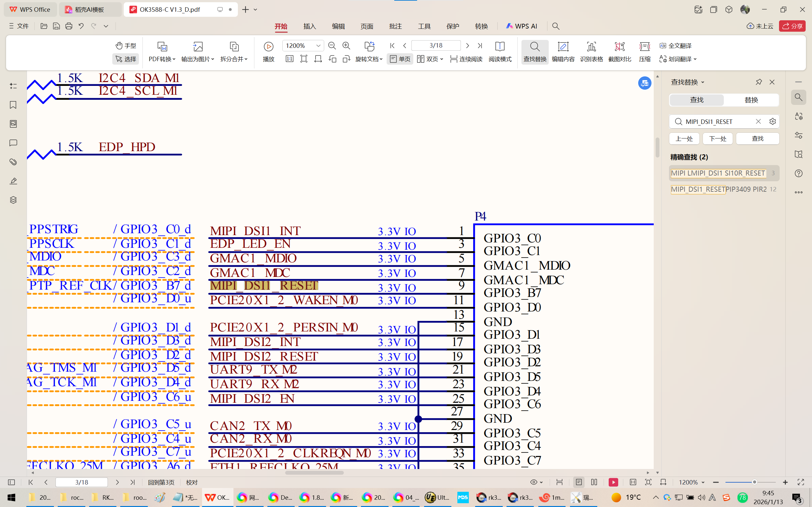This screenshot has width=812, height=507.
Task: Activate the Hand tool mode
Action: [126, 46]
